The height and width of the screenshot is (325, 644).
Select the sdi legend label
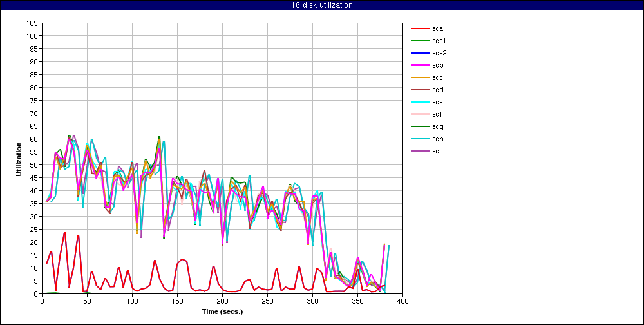point(437,151)
